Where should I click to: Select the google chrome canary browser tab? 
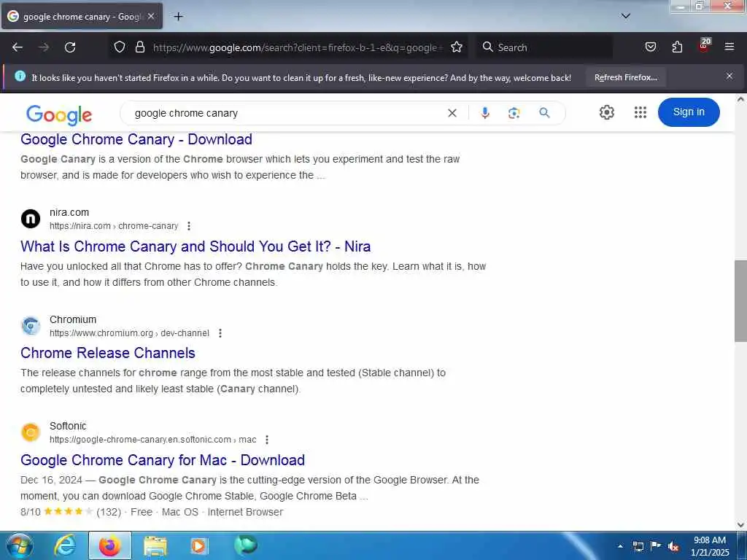[82, 16]
